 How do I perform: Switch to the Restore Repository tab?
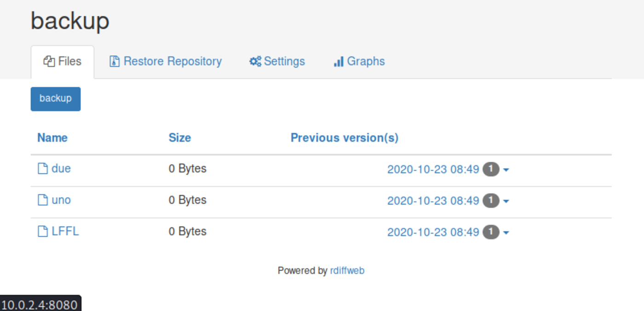(166, 61)
